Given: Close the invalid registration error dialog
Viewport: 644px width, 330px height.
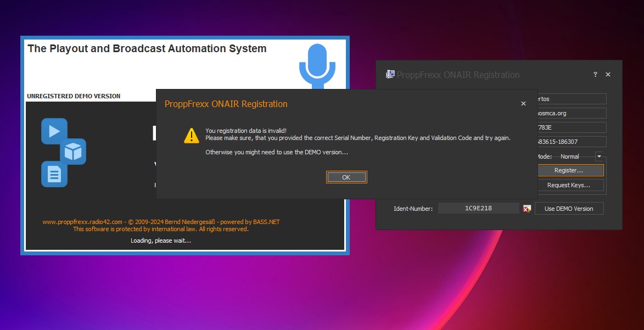Looking at the screenshot, I should tap(523, 103).
